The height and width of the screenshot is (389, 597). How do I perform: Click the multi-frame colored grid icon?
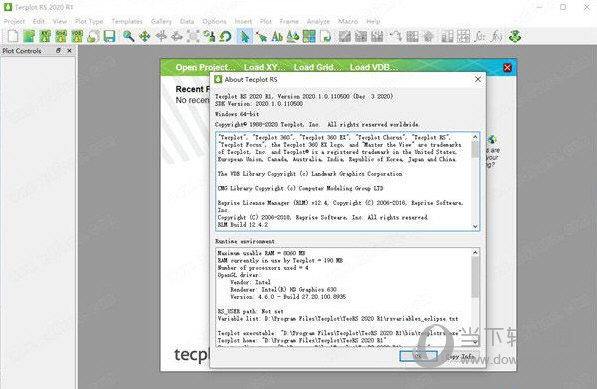pyautogui.click(x=309, y=36)
